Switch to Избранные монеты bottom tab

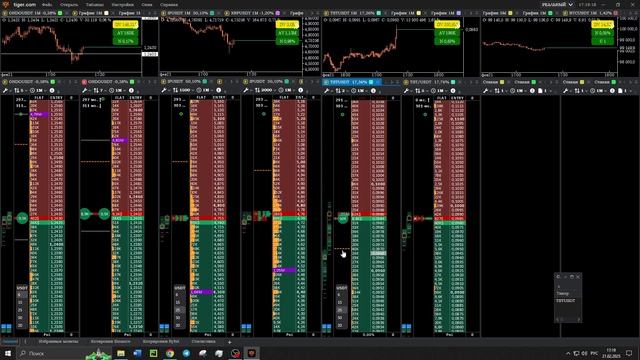click(58, 342)
